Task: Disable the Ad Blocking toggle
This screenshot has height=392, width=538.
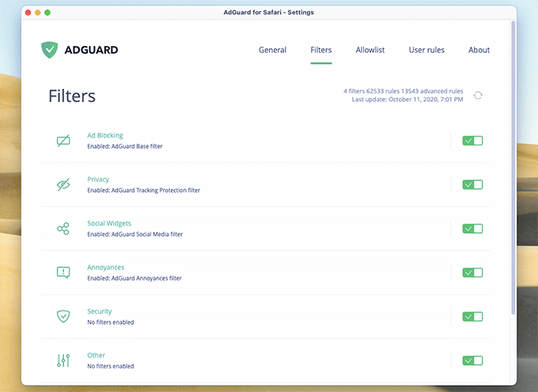Action: (x=472, y=141)
